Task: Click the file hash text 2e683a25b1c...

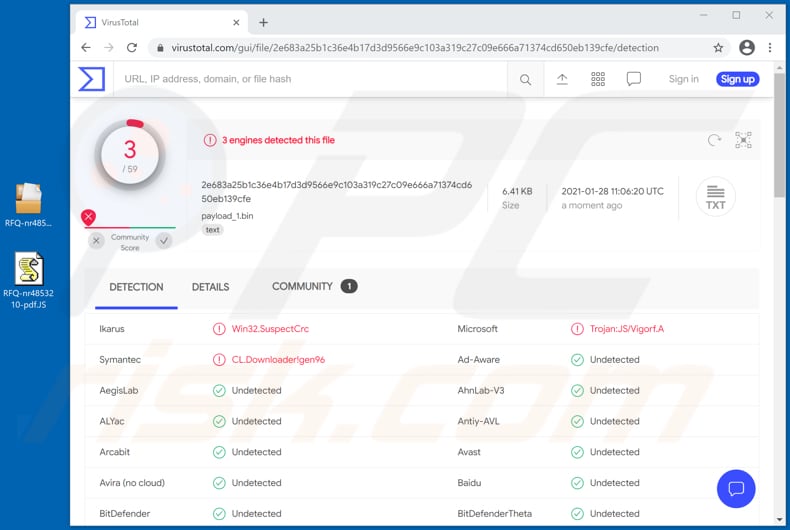Action: 337,192
